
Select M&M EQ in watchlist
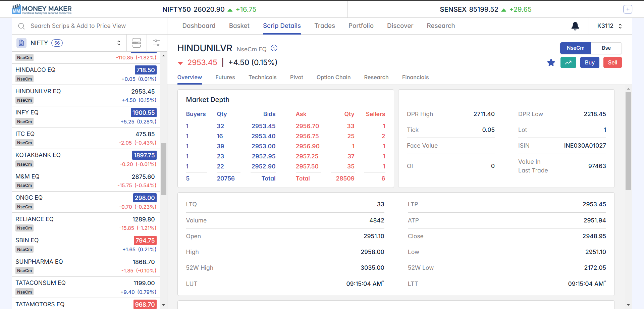pyautogui.click(x=86, y=181)
